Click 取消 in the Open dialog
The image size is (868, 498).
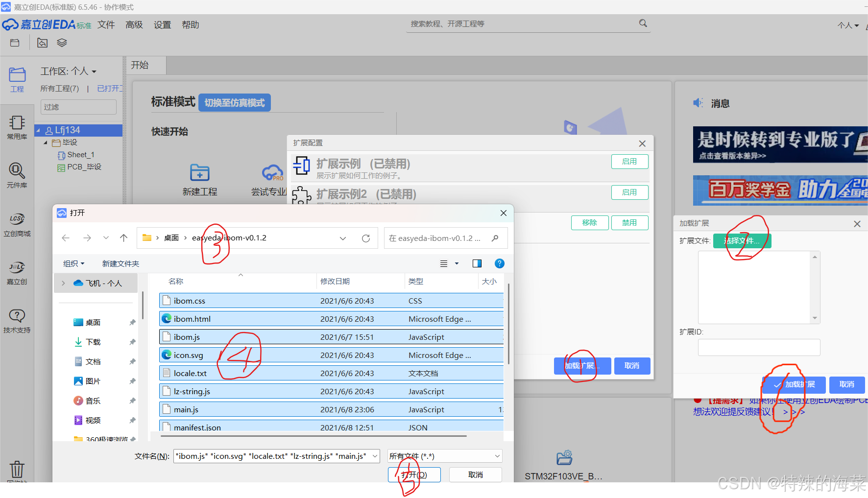point(475,475)
